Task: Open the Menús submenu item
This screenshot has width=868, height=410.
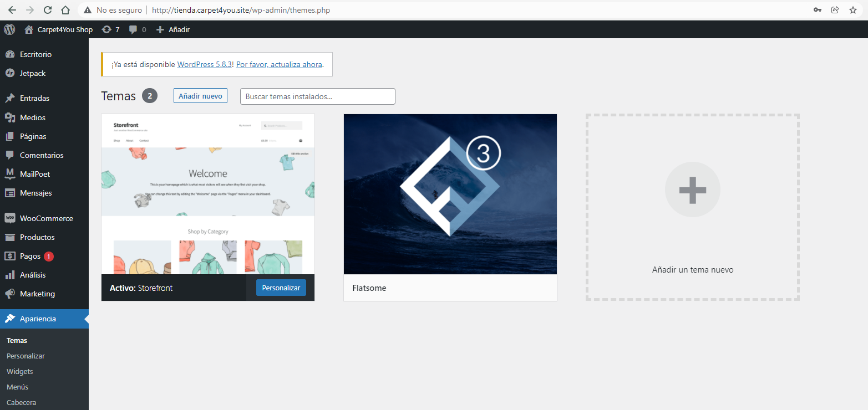Action: 17,387
